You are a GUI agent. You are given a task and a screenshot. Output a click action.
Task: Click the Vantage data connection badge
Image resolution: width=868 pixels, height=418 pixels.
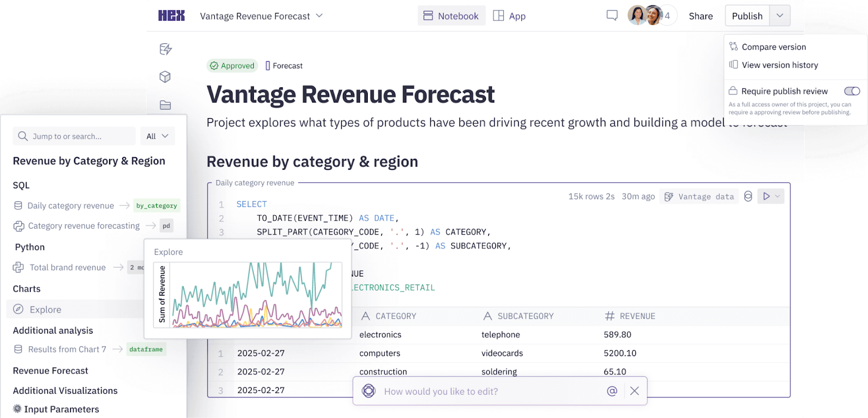(x=699, y=196)
